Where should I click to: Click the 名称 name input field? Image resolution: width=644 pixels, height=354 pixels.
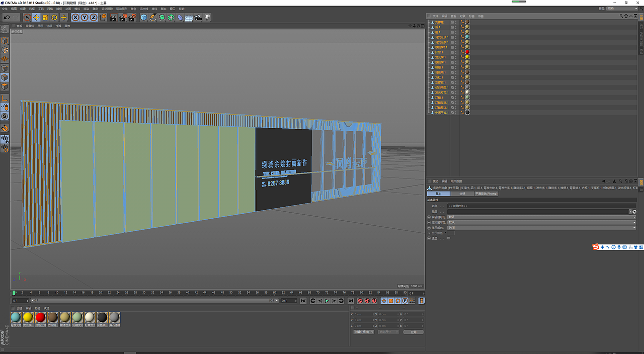[542, 206]
